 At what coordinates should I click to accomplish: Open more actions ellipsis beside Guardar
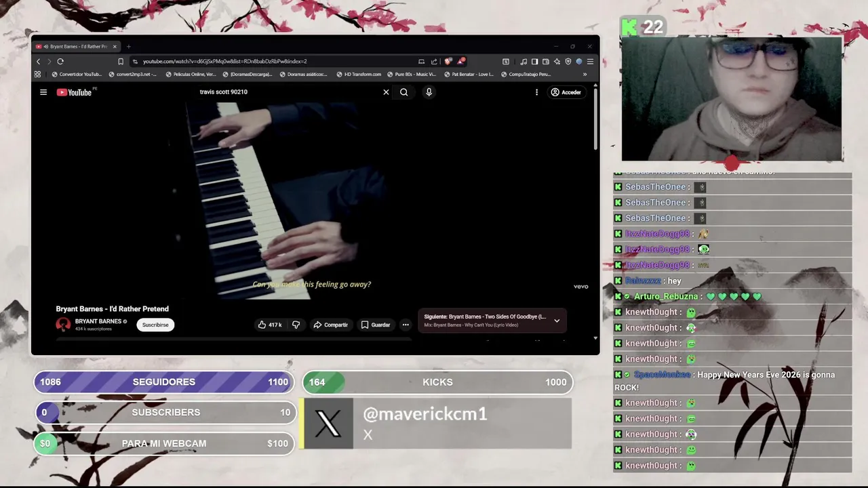pos(406,325)
